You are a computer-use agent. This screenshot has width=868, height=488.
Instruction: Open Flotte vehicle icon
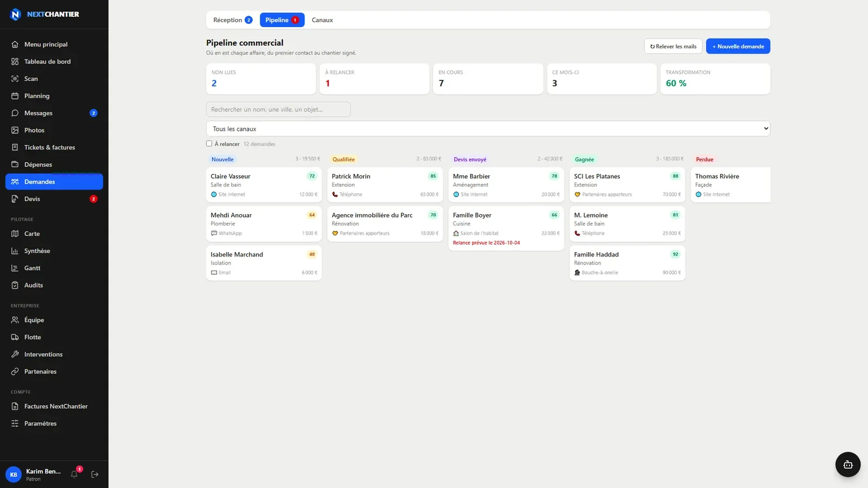point(15,337)
